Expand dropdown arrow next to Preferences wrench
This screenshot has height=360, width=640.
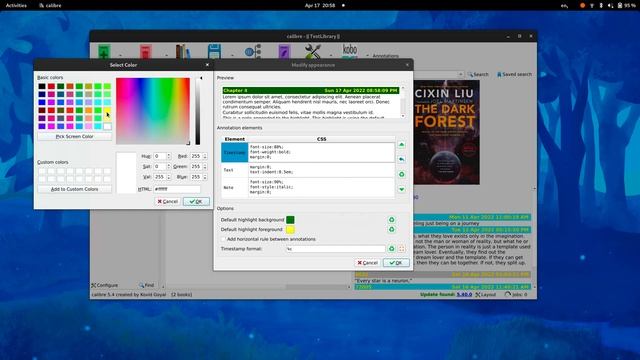331,55
